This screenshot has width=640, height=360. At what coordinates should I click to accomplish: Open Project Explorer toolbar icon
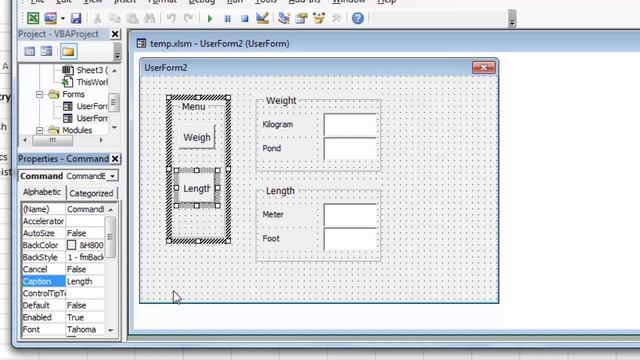(x=284, y=18)
